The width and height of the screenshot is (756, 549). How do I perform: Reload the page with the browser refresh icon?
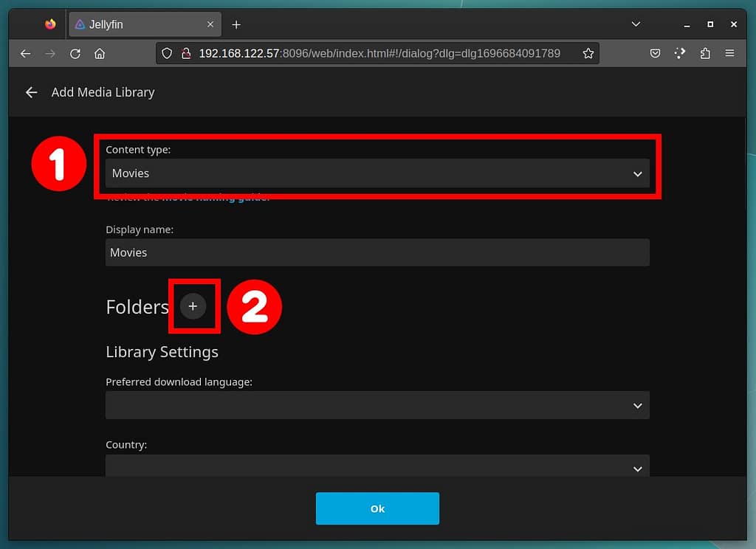75,54
